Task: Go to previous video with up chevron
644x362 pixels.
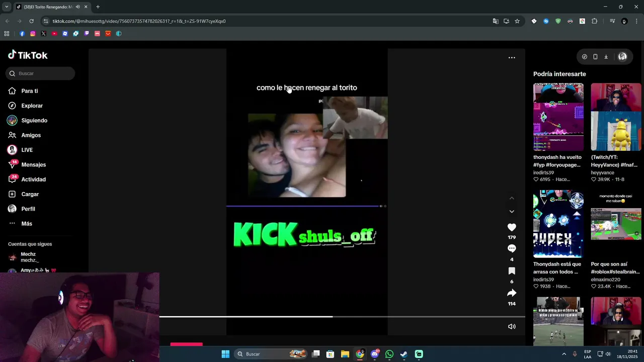Action: pos(512,198)
